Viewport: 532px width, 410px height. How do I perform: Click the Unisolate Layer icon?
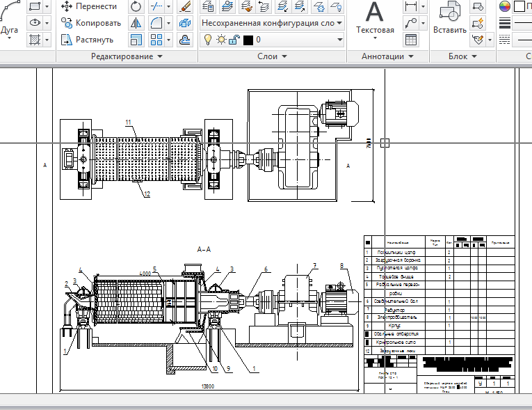(300, 6)
